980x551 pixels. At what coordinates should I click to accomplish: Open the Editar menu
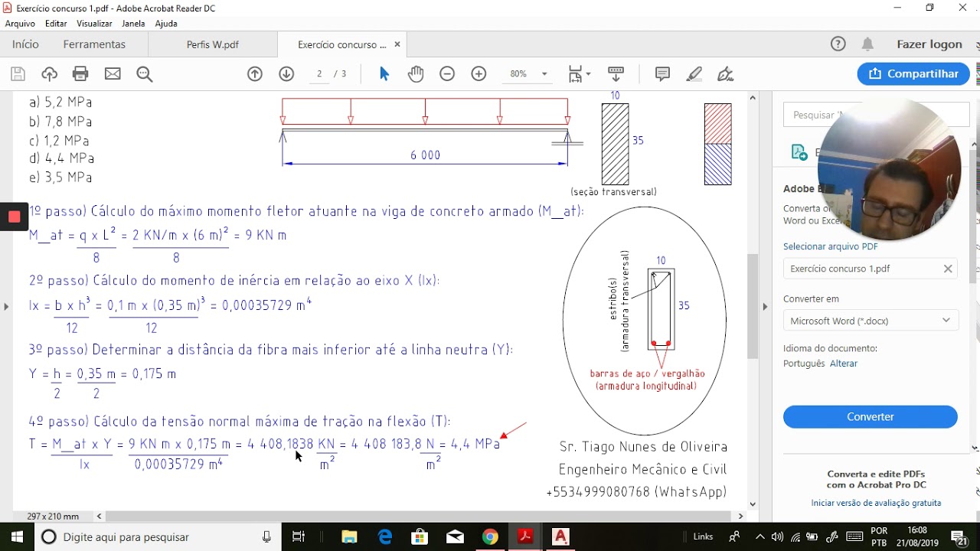point(56,24)
